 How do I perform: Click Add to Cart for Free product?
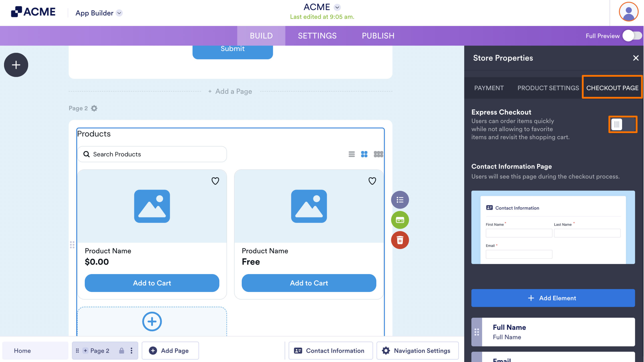309,283
